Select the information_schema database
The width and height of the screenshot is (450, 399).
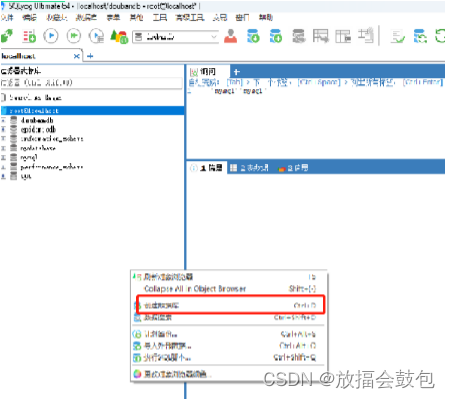52,139
